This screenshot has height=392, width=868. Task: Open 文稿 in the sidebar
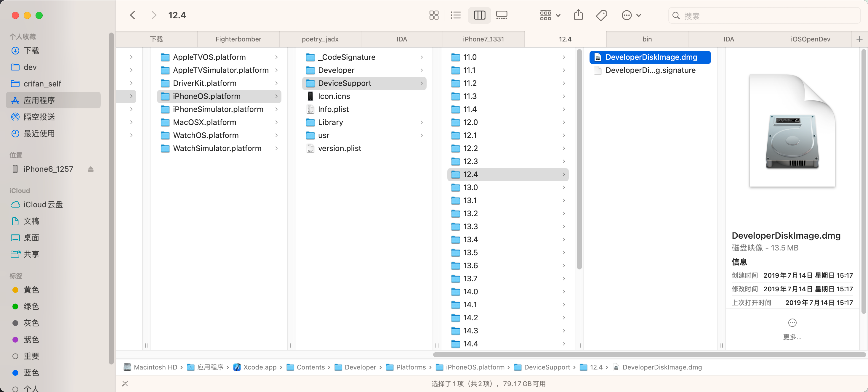point(53,221)
